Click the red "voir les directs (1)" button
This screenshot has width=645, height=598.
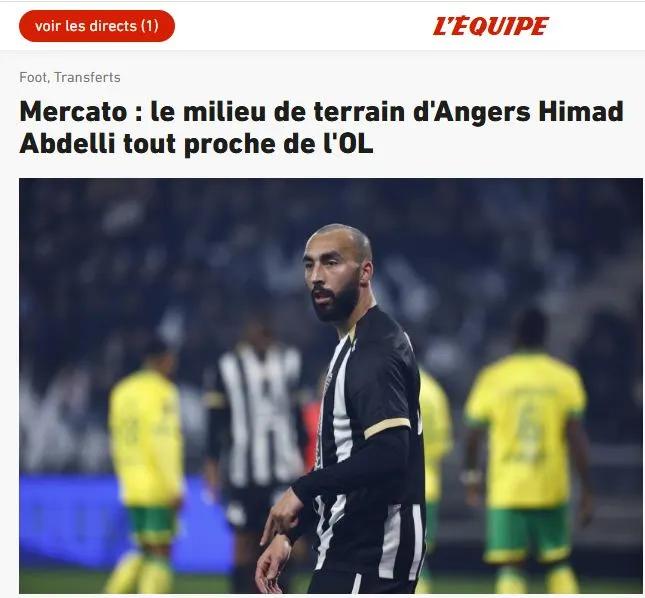97,26
